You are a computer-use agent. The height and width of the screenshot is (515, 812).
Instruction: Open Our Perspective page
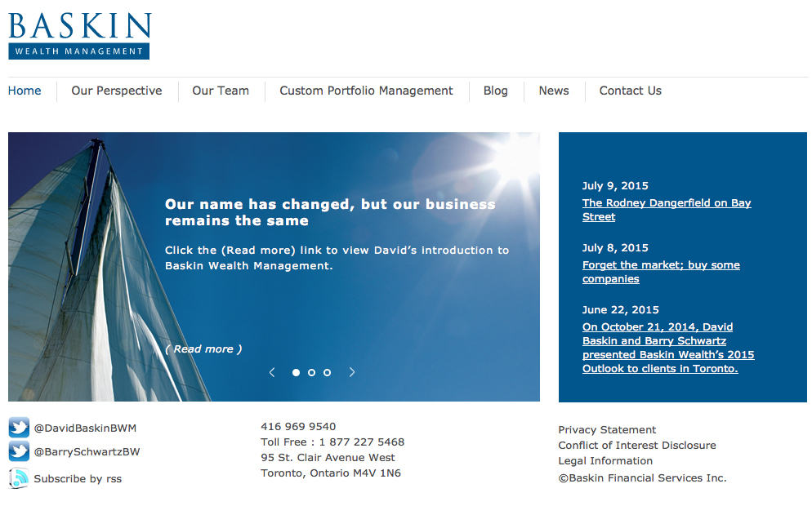pos(117,91)
